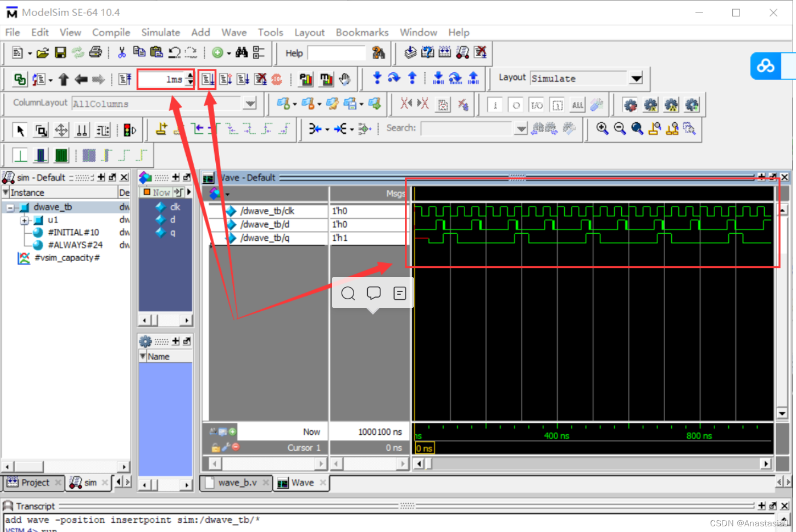Select #INITIAL#10 in the sim tree

(x=73, y=232)
